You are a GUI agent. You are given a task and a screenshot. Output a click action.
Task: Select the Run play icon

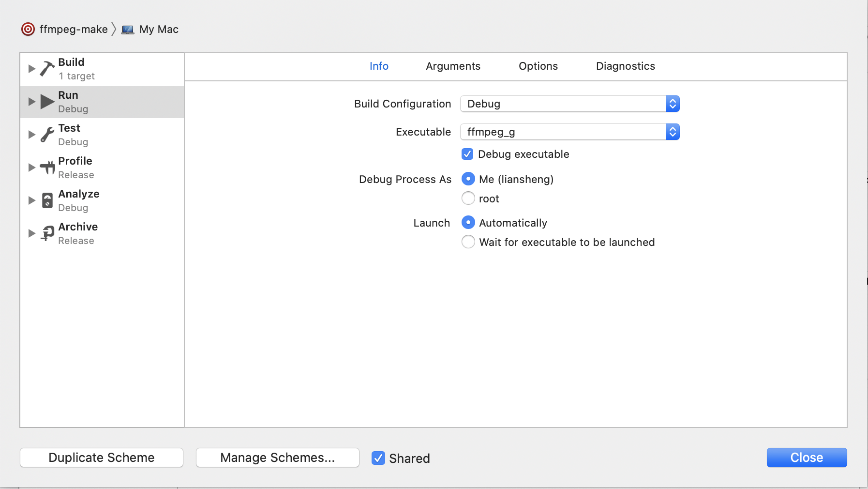pos(47,102)
